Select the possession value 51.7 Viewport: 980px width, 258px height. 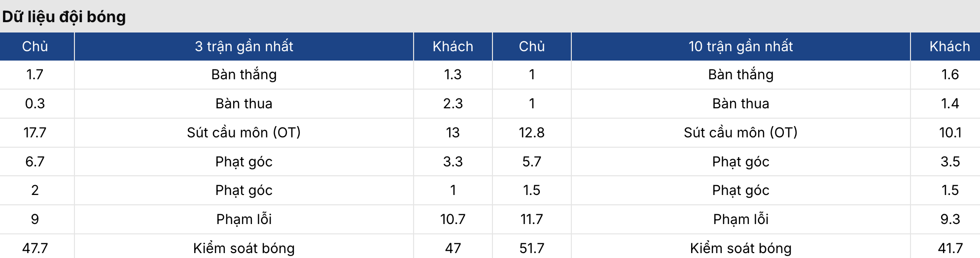coord(531,248)
